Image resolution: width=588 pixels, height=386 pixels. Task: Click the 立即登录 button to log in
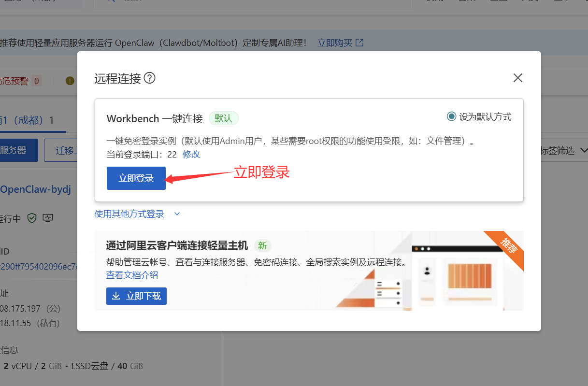[x=136, y=178]
